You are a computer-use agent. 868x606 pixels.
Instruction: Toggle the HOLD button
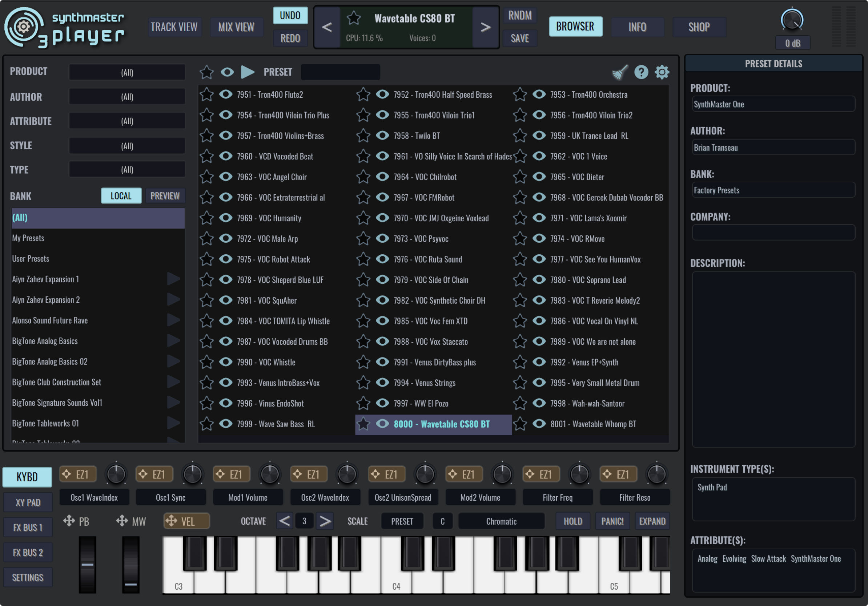572,521
